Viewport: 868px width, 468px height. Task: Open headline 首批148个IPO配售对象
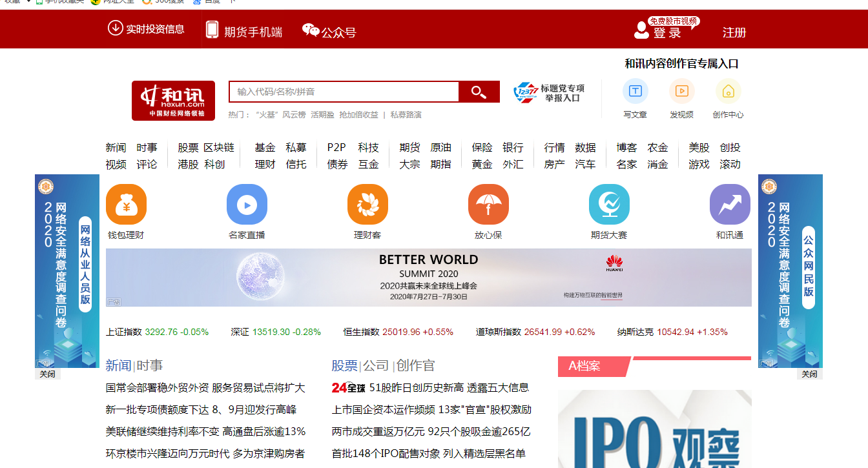pos(429,453)
